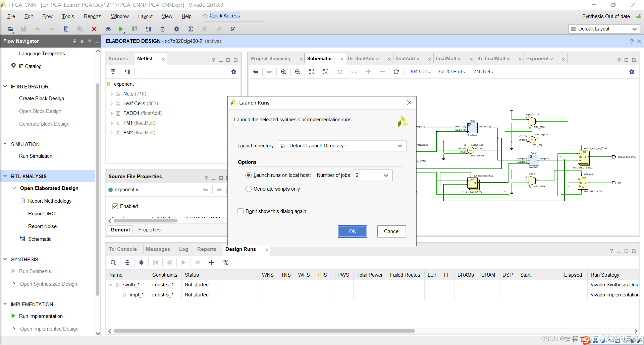
Task: Click Netlist panel settings gear icon
Action: point(233,72)
